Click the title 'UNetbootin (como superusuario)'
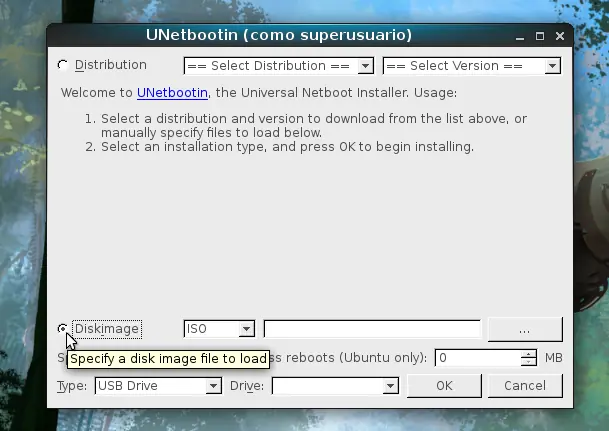The width and height of the screenshot is (609, 431). [x=279, y=35]
